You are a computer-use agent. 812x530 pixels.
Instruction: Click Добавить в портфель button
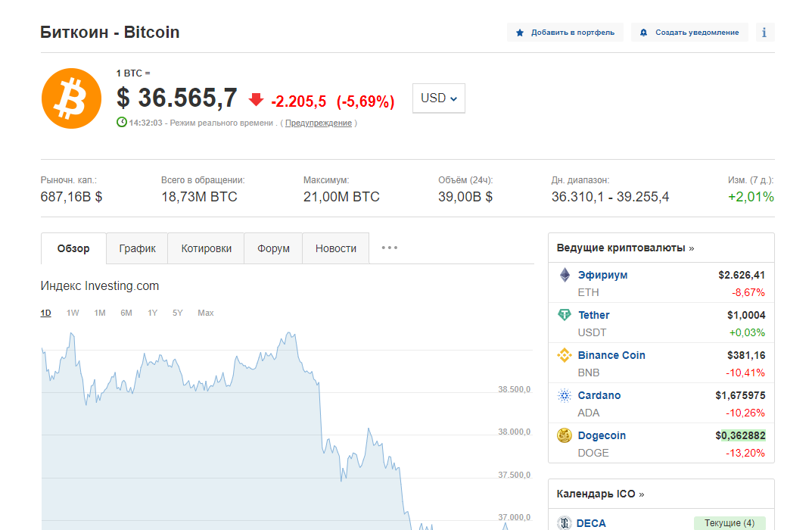[x=565, y=32]
